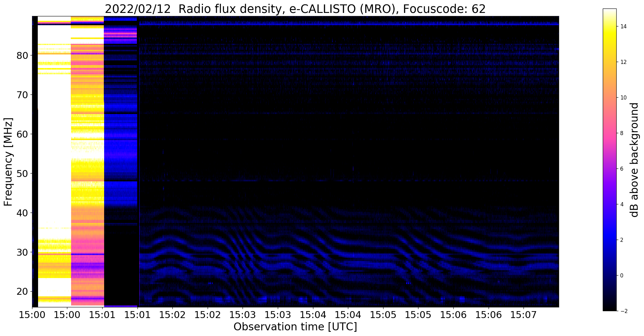This screenshot has width=644, height=336.
Task: Click the wavy fringe pattern in the spectrogram
Action: click(349, 255)
